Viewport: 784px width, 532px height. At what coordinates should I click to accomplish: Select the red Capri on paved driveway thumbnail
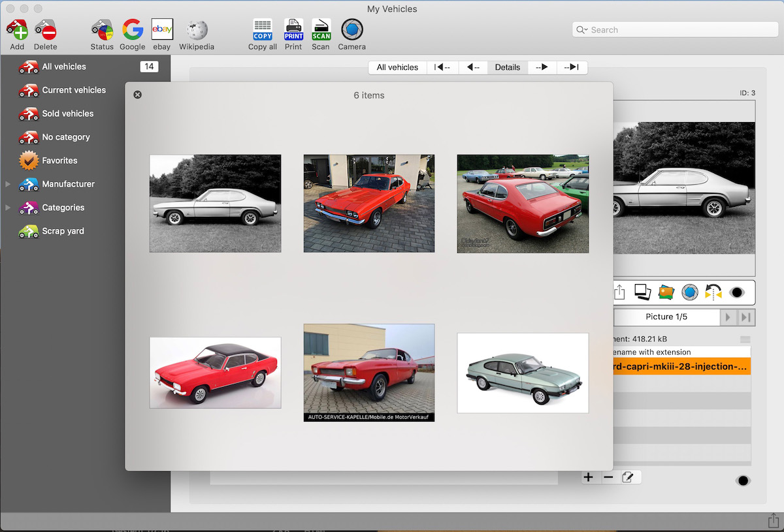(369, 204)
